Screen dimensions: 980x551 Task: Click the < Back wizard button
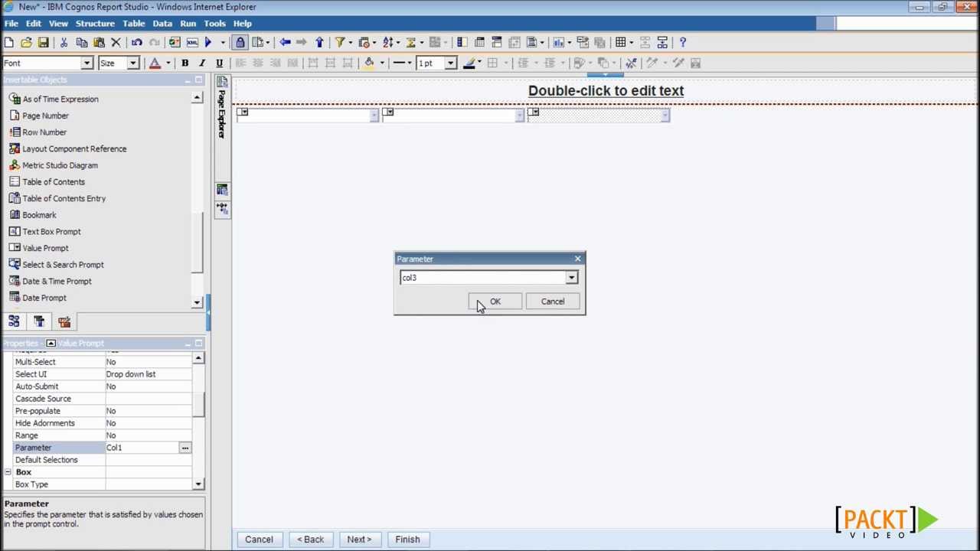(311, 540)
